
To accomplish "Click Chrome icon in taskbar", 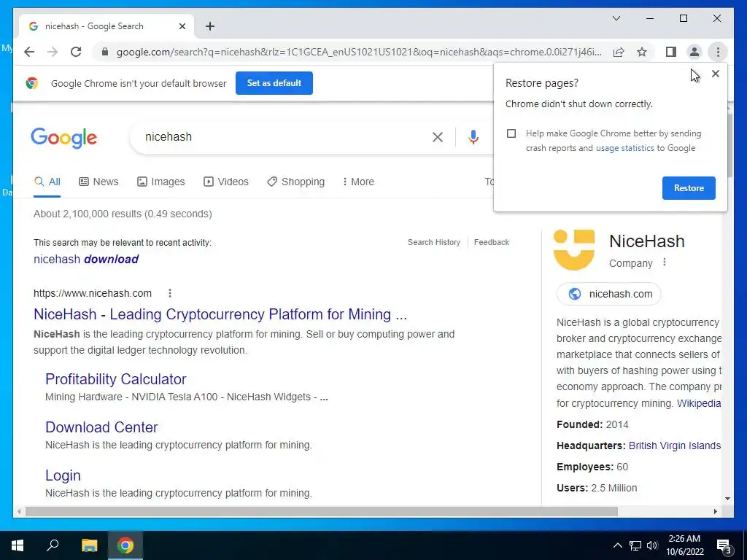I will click(x=125, y=545).
